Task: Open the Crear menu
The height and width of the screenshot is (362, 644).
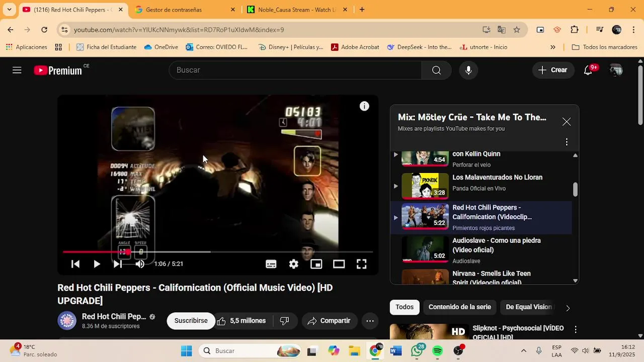Action: (553, 70)
